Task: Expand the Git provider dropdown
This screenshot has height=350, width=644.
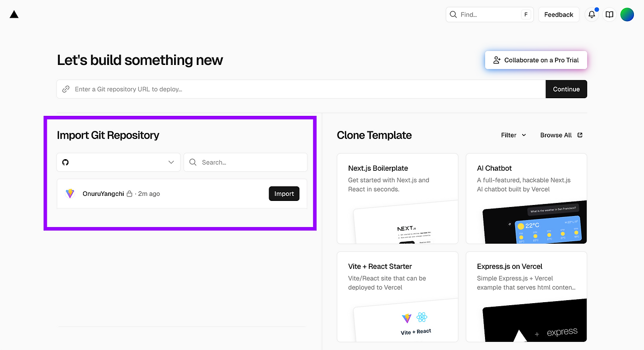Action: click(x=118, y=162)
